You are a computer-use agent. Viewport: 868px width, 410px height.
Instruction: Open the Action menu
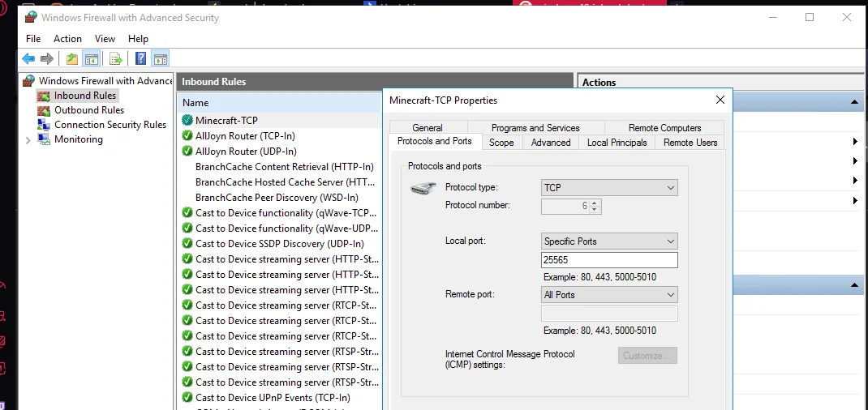67,39
